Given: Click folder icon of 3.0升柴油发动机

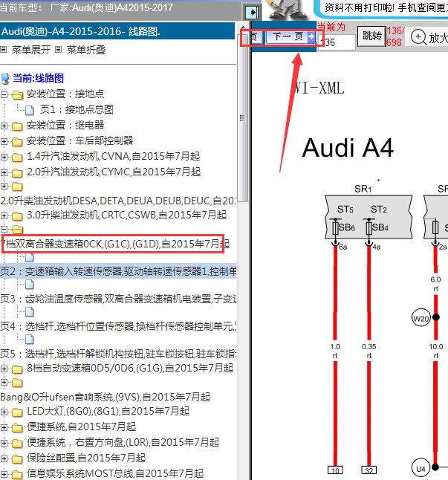Looking at the screenshot, I should pos(17,216).
